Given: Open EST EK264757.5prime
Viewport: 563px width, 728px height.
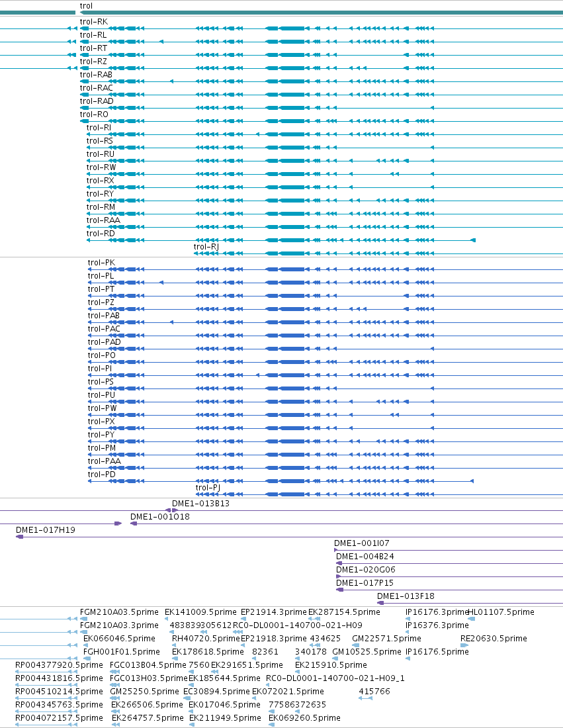Looking at the screenshot, I should point(148,718).
